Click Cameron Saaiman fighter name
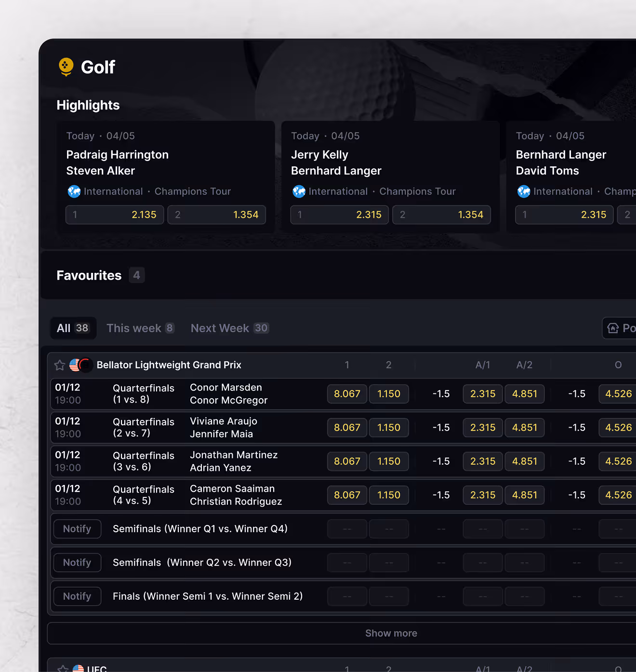This screenshot has width=636, height=672. pyautogui.click(x=232, y=489)
